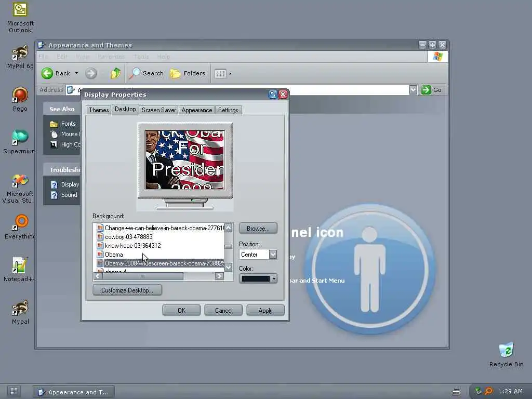
Task: Go up one folder level icon
Action: tap(115, 73)
